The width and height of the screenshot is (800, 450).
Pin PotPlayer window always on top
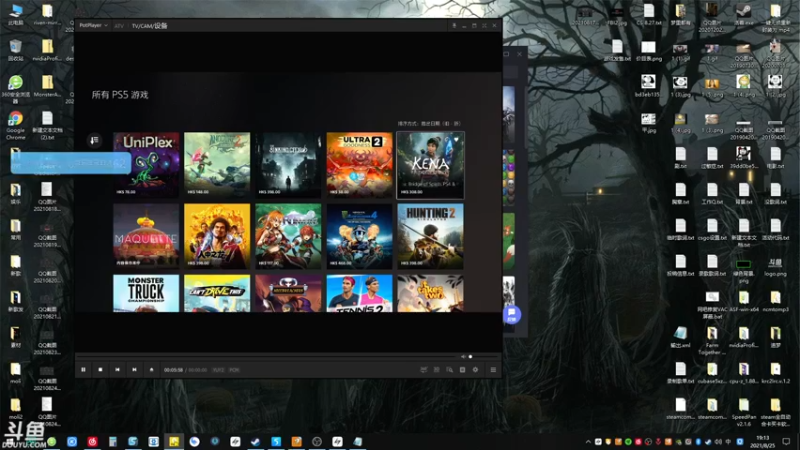pos(454,25)
